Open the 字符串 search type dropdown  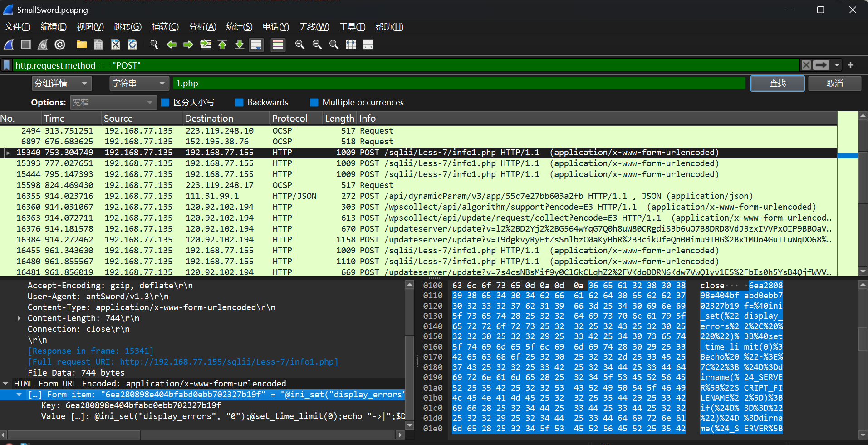pyautogui.click(x=139, y=84)
